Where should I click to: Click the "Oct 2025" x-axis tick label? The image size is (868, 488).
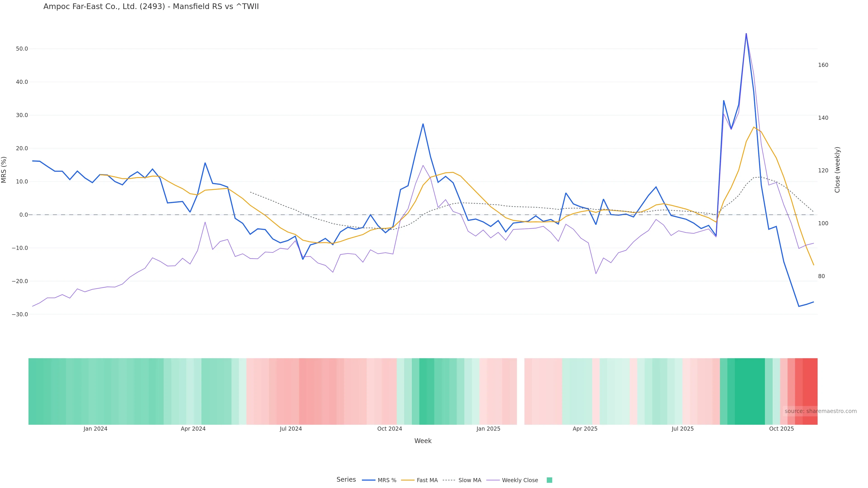(x=781, y=429)
